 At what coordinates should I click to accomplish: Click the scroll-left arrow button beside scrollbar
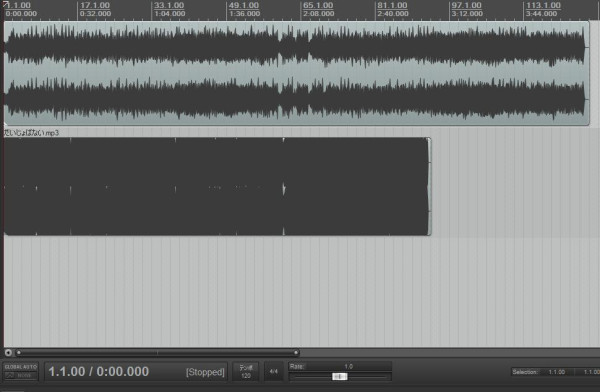[x=8, y=352]
